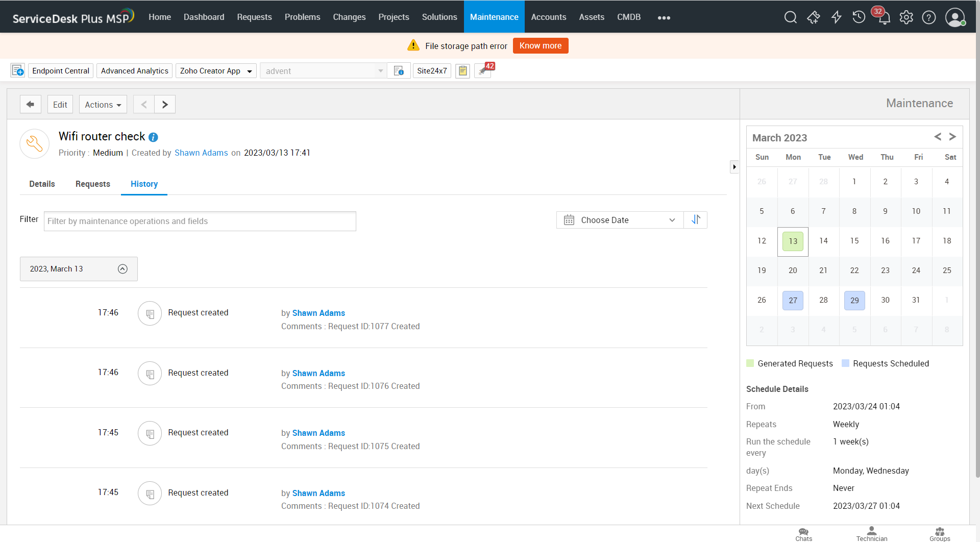Open quick actions lightning icon
This screenshot has height=542, width=980.
[x=836, y=17]
